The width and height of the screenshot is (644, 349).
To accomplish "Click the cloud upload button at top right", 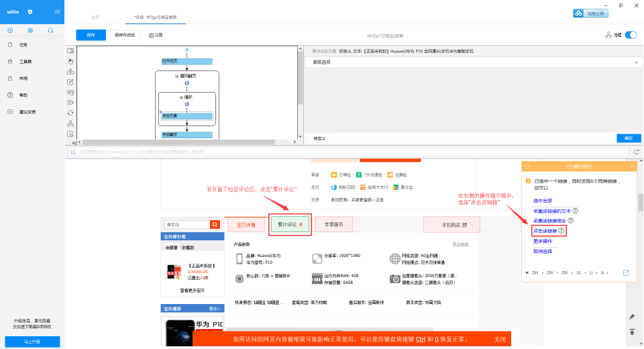I will click(590, 13).
